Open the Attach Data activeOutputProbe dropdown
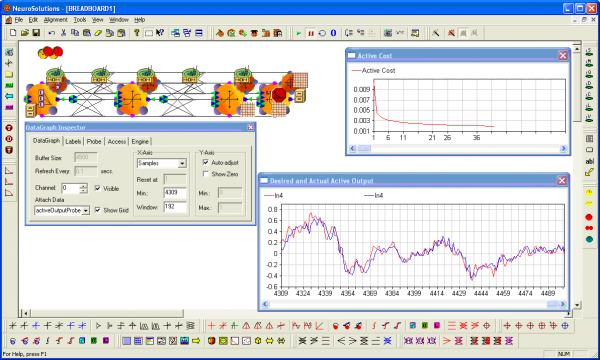Viewport: 600px width, 360px height. point(86,210)
